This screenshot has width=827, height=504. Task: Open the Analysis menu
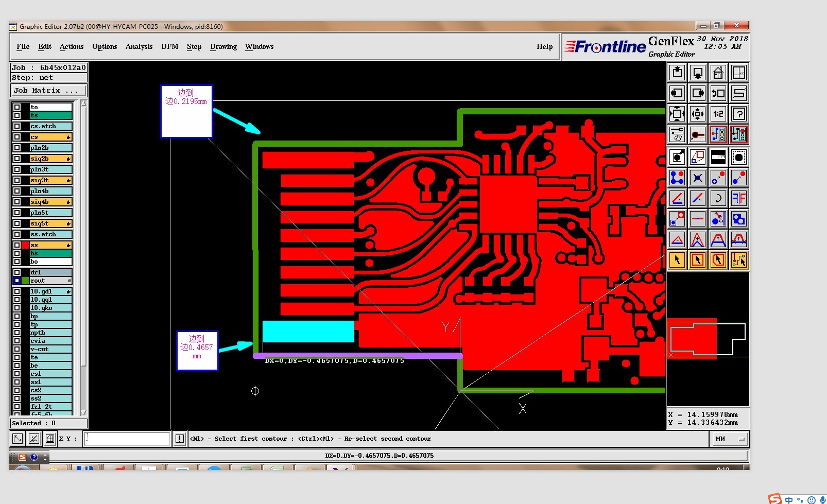pos(139,46)
